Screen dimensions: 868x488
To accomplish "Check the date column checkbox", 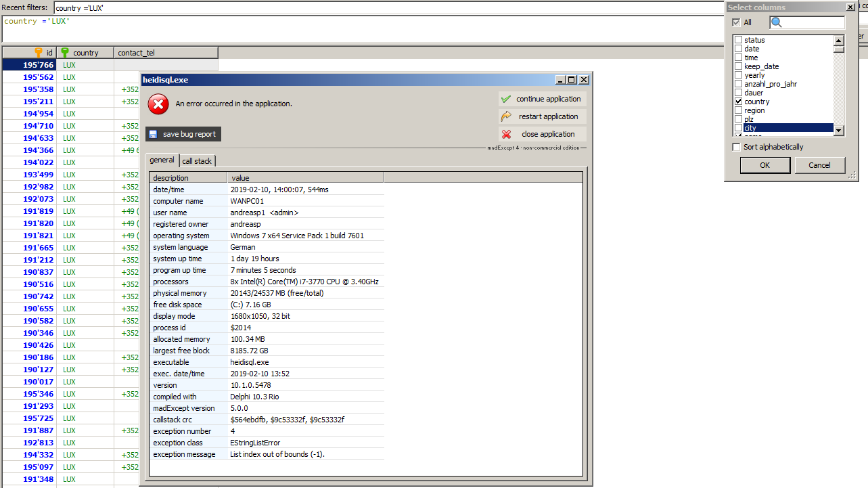I will point(739,49).
